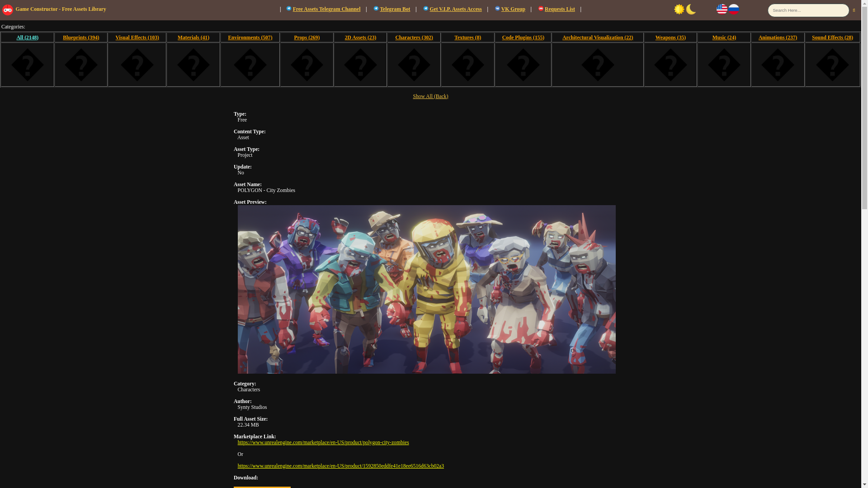Click the Game Constructor gamepad logo
The image size is (868, 488).
8,9
